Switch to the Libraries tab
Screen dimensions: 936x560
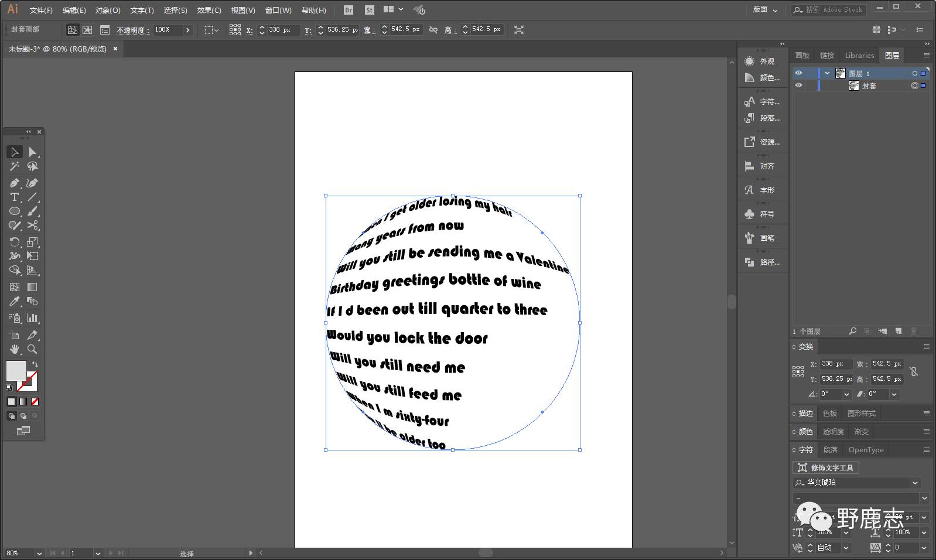(x=859, y=56)
